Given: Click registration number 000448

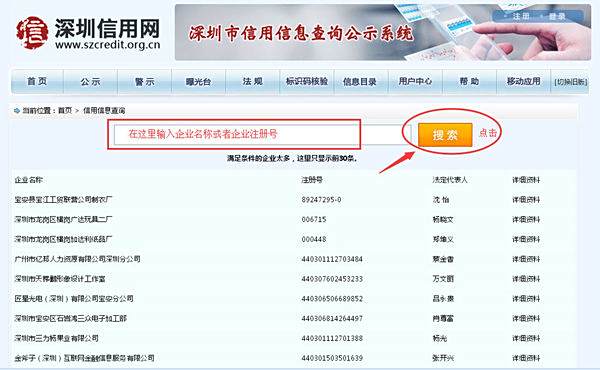Looking at the screenshot, I should pyautogui.click(x=314, y=240).
